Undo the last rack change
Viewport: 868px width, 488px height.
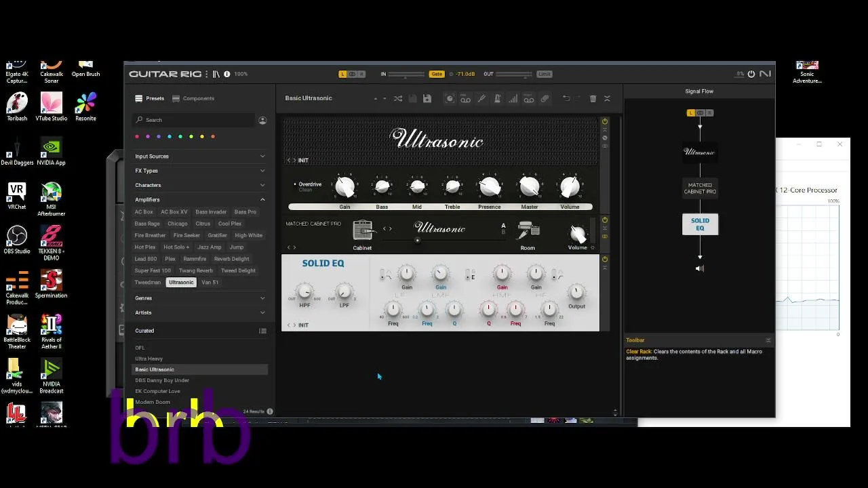pos(566,98)
